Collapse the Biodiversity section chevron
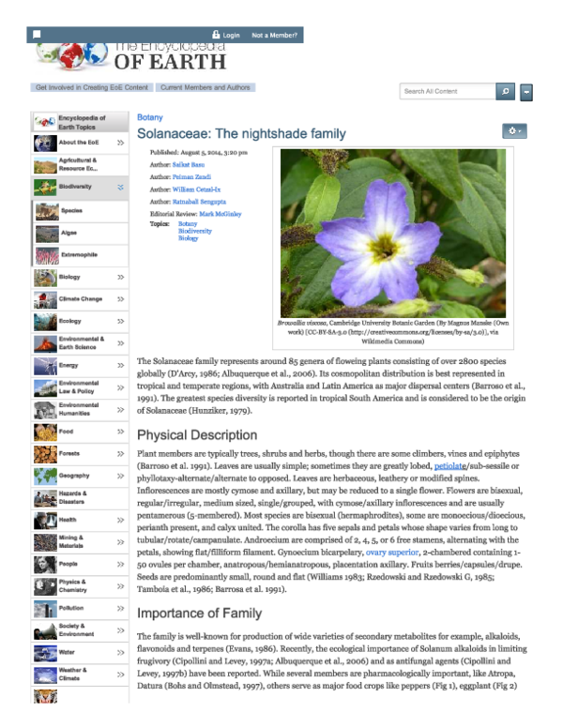This screenshot has height=728, width=563. tap(121, 187)
